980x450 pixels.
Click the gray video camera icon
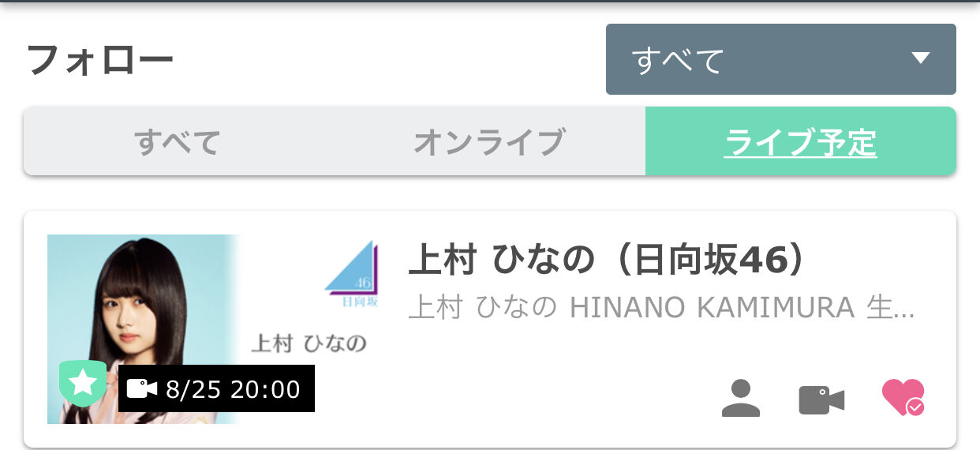coord(821,400)
